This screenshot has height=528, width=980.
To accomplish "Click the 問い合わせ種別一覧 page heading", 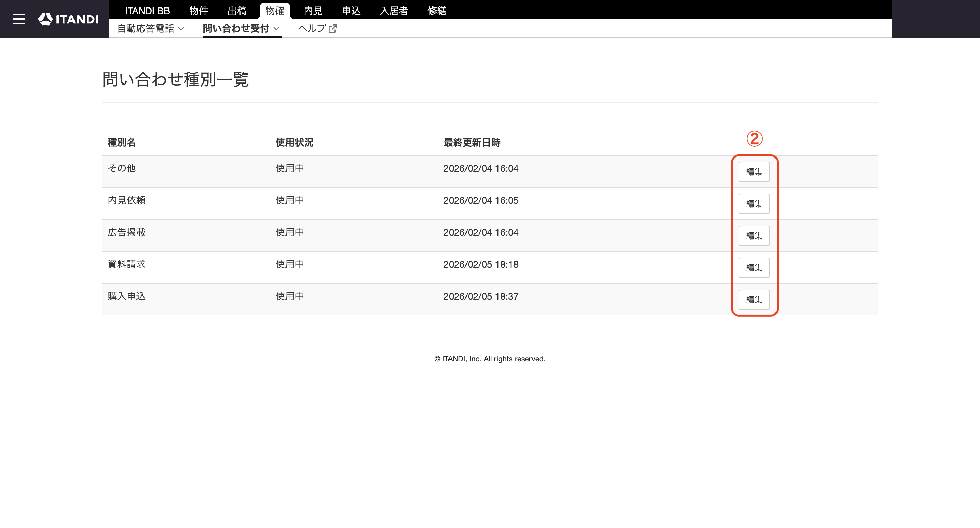I will 175,80.
